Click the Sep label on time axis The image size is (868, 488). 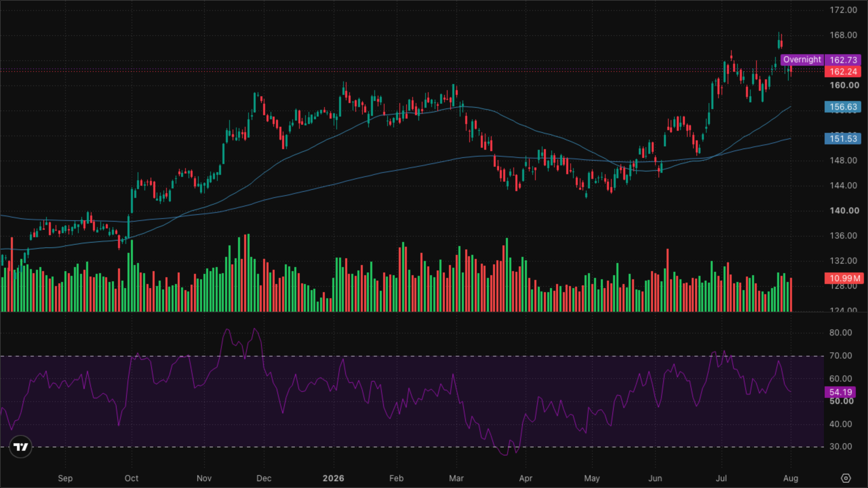(x=65, y=478)
